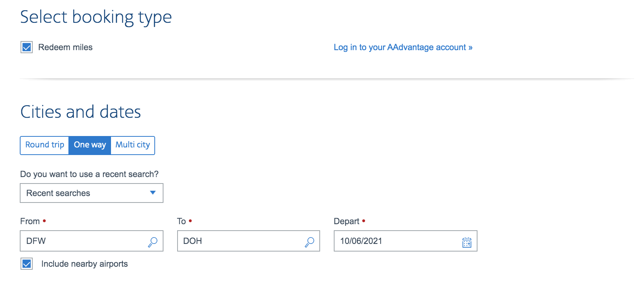This screenshot has height=288, width=644.
Task: Uncheck the Redeem miles checkbox
Action: (x=27, y=47)
